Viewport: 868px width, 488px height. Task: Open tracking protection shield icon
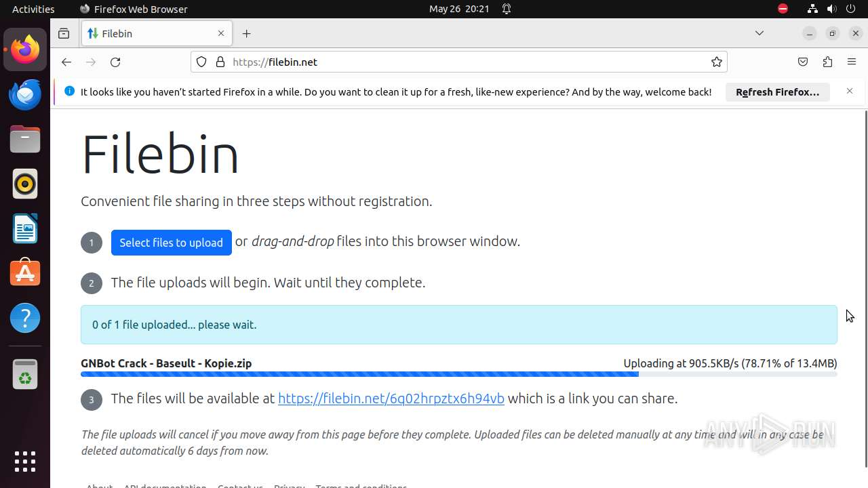point(201,62)
